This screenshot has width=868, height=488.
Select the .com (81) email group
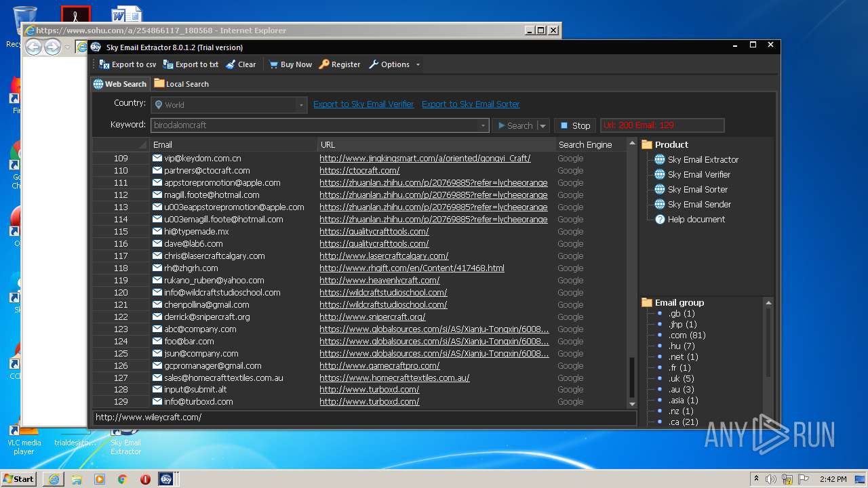click(687, 335)
